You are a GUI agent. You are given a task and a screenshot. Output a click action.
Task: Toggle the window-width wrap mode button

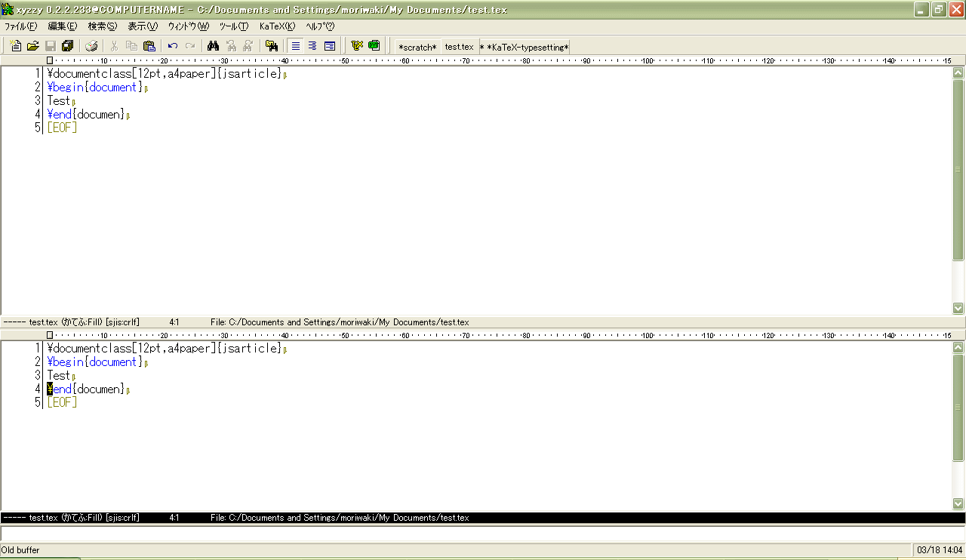point(330,46)
